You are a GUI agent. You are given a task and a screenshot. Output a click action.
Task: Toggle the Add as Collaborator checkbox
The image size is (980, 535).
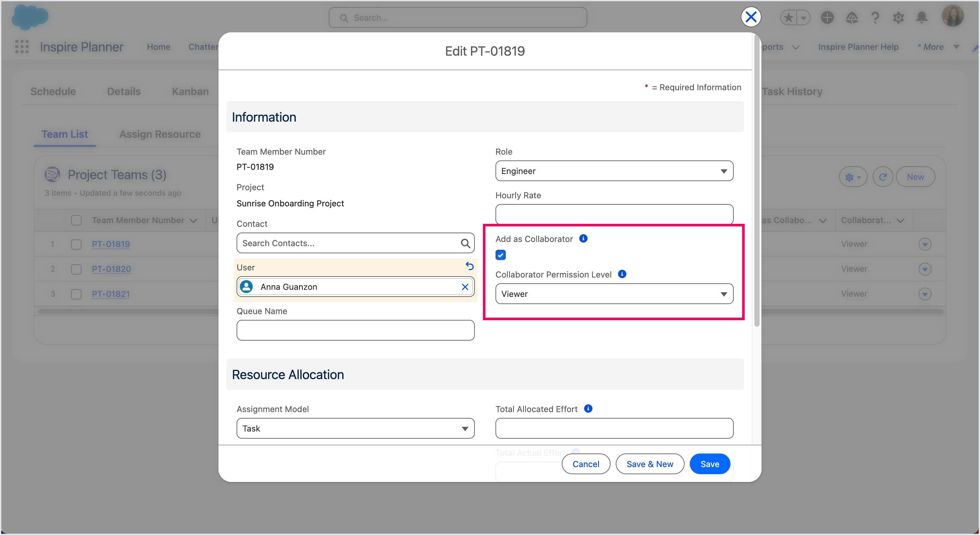point(501,255)
